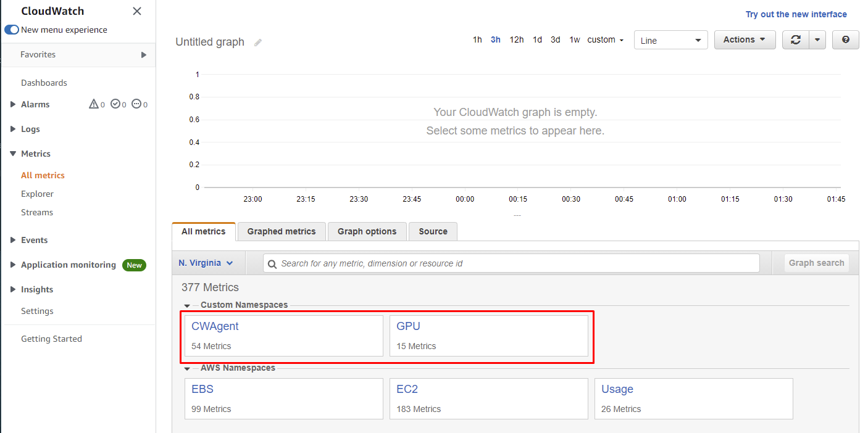Open the Events section
The height and width of the screenshot is (433, 868).
click(35, 240)
